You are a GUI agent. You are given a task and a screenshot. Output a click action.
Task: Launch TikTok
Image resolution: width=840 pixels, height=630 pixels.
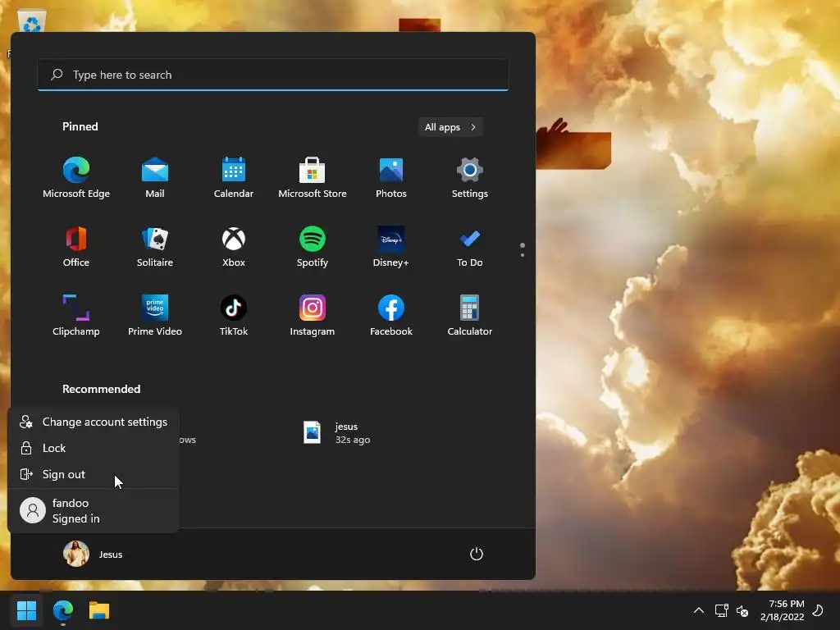click(234, 316)
